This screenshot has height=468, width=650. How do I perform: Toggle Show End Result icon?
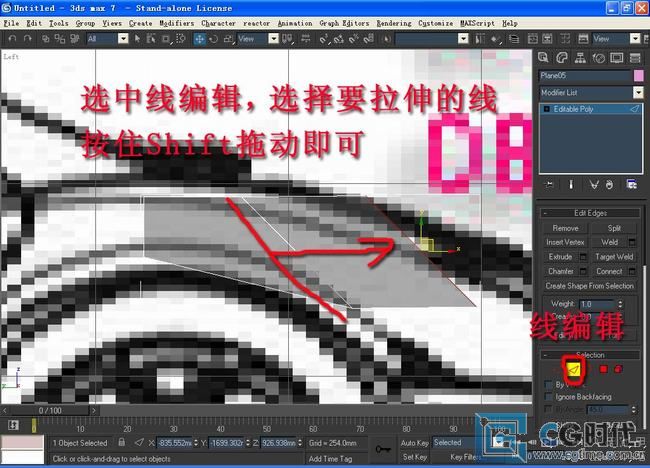click(x=571, y=184)
